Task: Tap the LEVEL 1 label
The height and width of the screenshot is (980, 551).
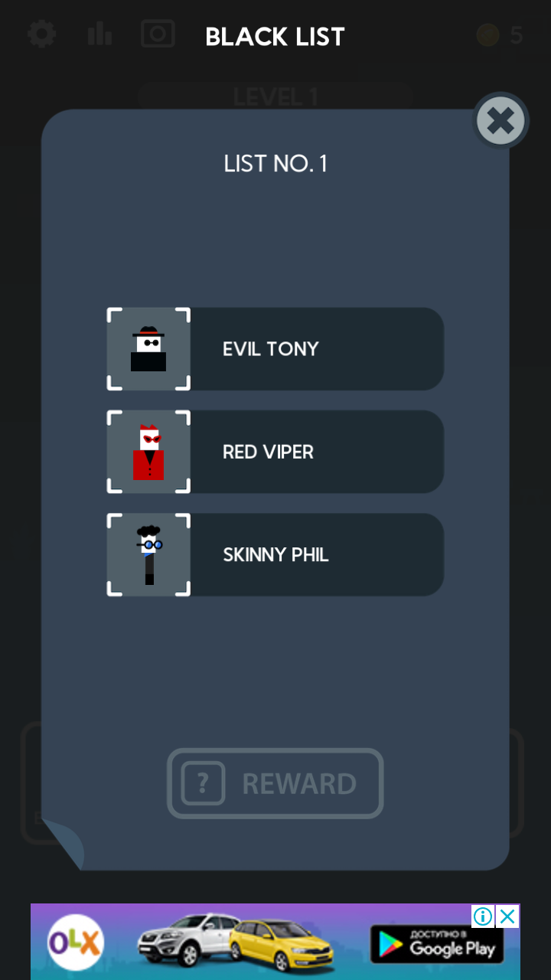Action: coord(275,97)
